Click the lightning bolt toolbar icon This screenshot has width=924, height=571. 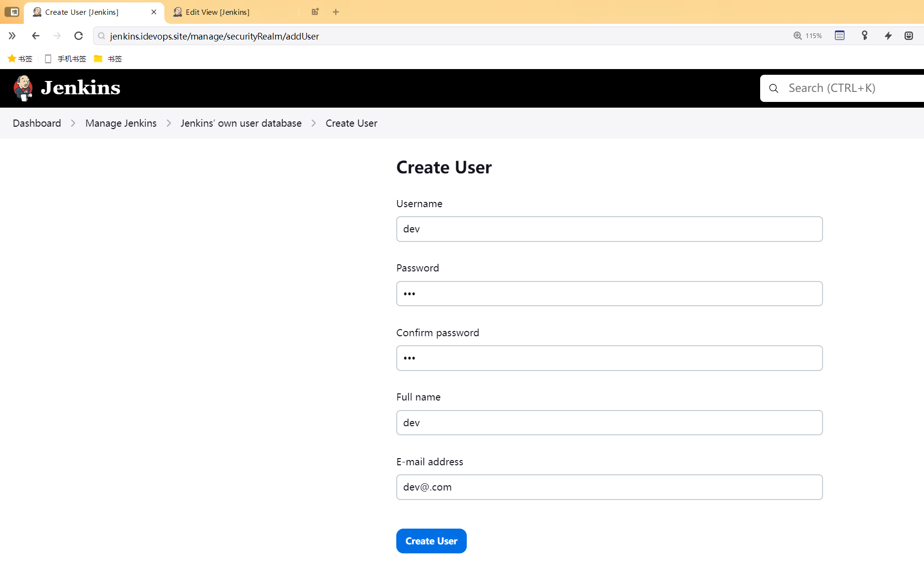coord(888,36)
